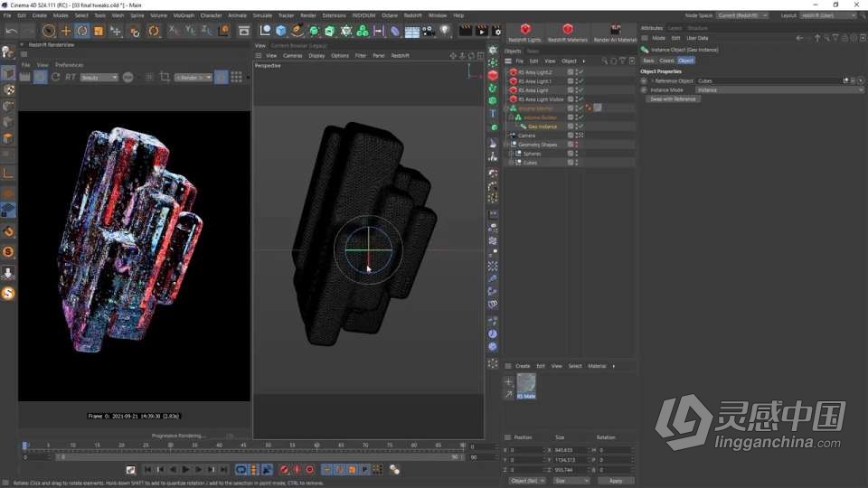The height and width of the screenshot is (488, 868).
Task: Toggle Z axis lock icon
Action: pyautogui.click(x=206, y=31)
